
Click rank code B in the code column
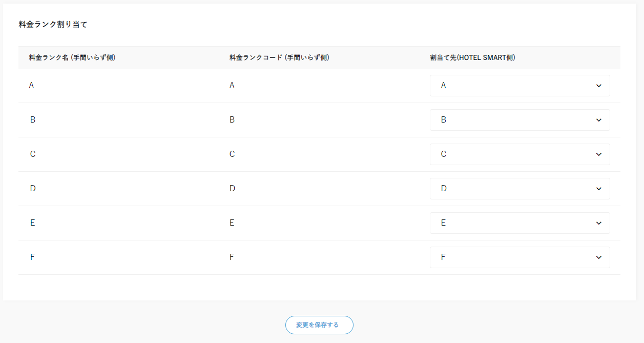coord(232,120)
